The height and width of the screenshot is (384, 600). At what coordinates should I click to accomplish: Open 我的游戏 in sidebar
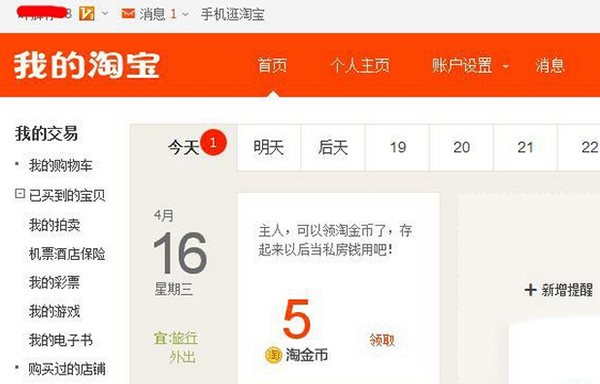click(54, 311)
